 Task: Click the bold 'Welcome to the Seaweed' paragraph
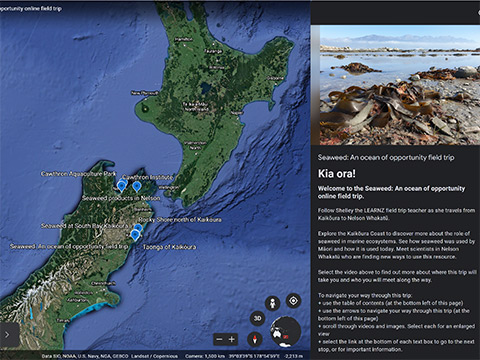(x=391, y=192)
